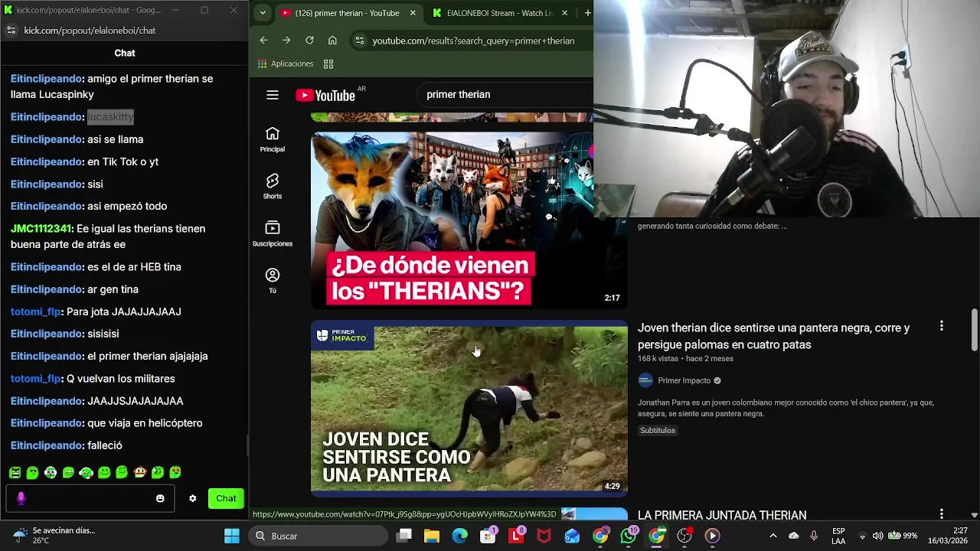
Task: Open the Primer Impacto channel link
Action: pos(684,380)
